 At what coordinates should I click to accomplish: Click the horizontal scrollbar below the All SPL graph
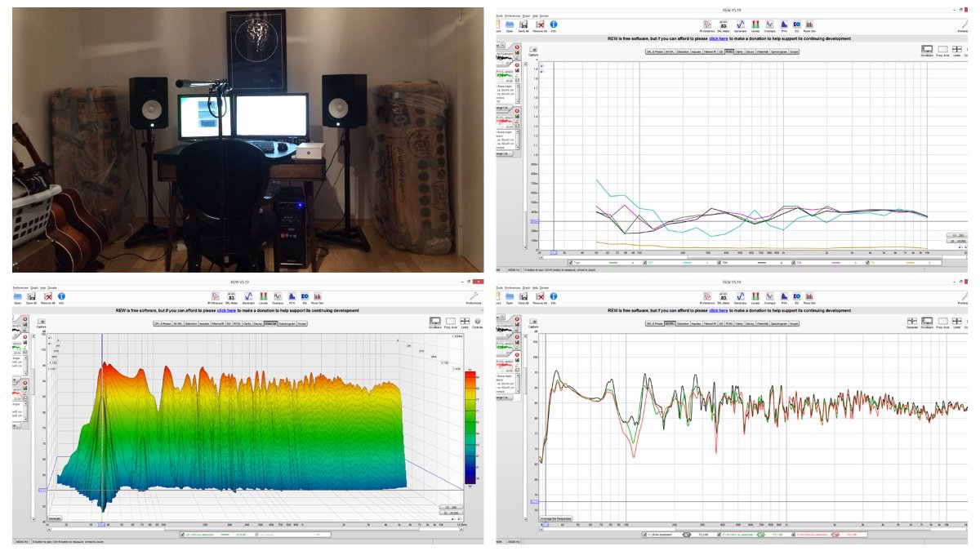pyautogui.click(x=735, y=527)
